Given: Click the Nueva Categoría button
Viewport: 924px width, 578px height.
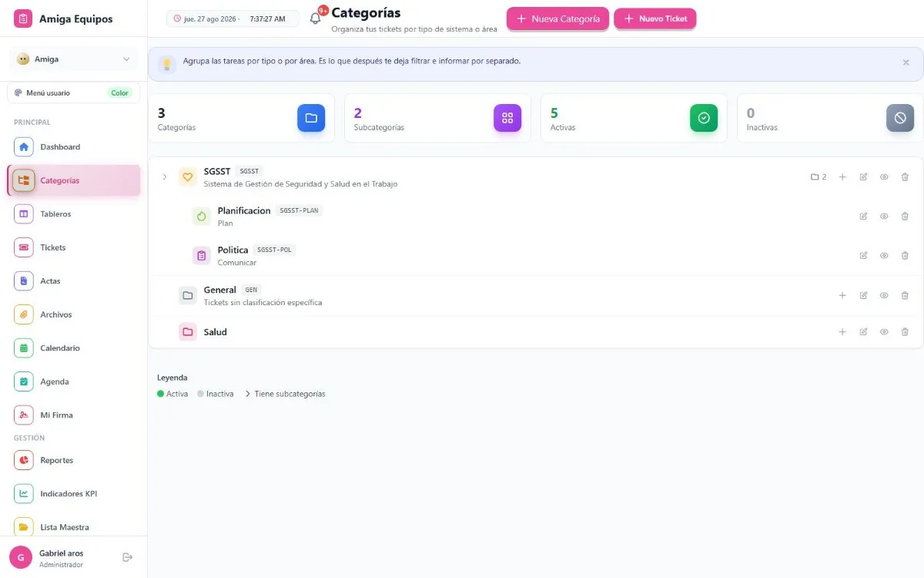Looking at the screenshot, I should pyautogui.click(x=557, y=18).
